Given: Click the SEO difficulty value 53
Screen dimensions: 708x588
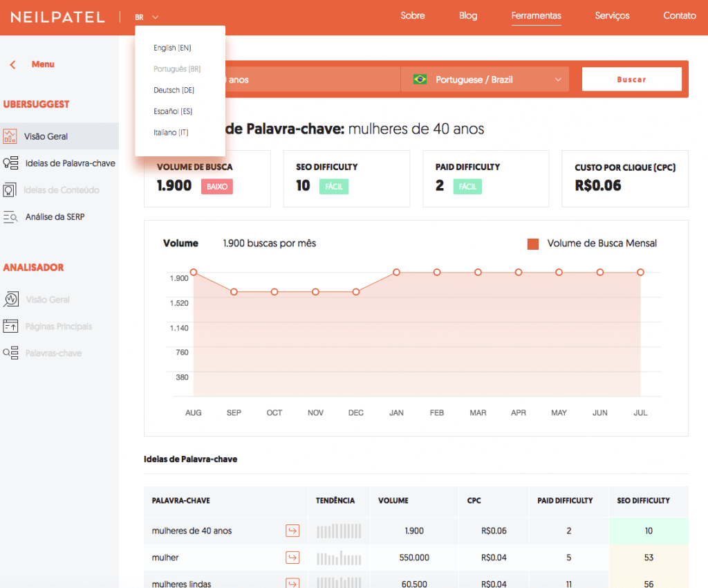Looking at the screenshot, I should [x=649, y=558].
